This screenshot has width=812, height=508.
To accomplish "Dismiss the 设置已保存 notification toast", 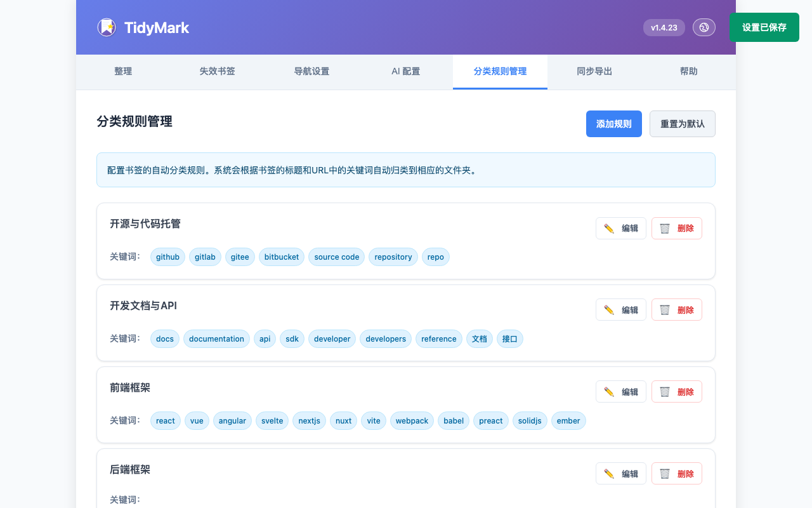I will pos(764,27).
